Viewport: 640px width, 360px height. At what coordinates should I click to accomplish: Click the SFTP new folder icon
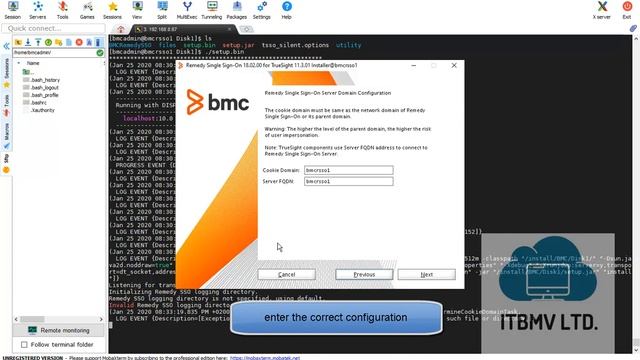[x=58, y=42]
